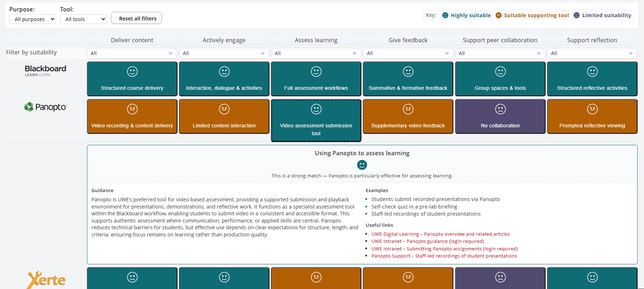Image resolution: width=644 pixels, height=289 pixels.
Task: Open Panopto Support staff-led recordings link
Action: pos(444,256)
